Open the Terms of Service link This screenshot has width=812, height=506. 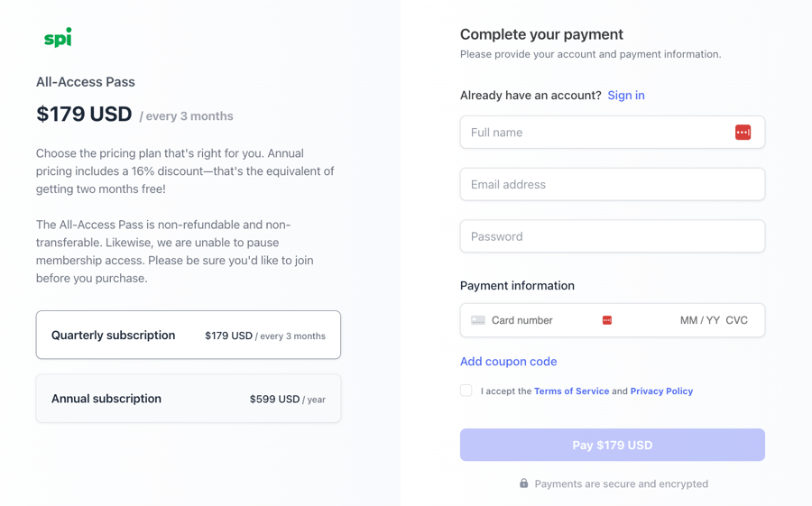coord(571,391)
